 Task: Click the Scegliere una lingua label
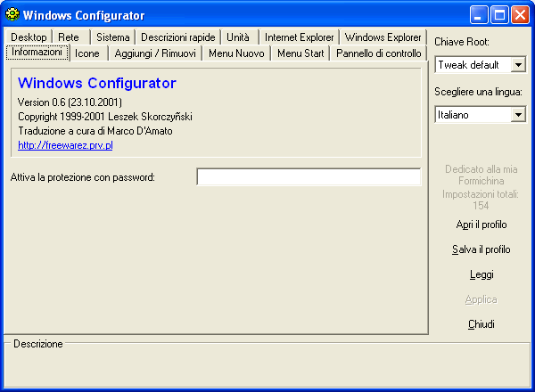[x=478, y=92]
